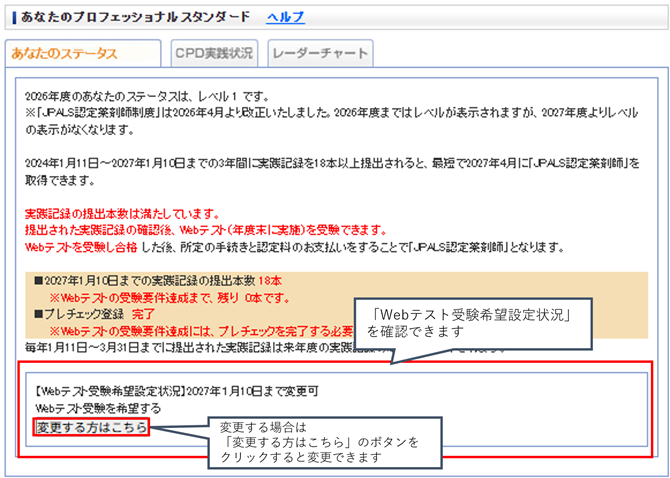The image size is (670, 478).
Task: Click the 変更する方はこちら link
Action: coord(92,427)
